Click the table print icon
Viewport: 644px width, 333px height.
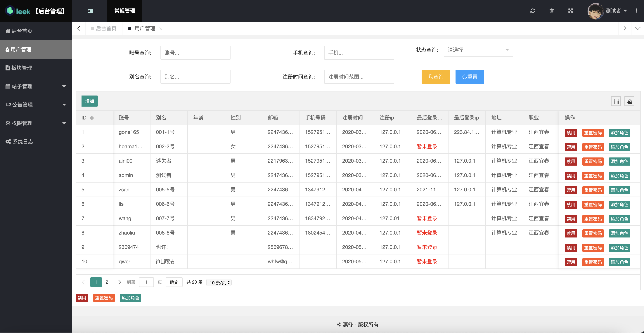pos(629,101)
